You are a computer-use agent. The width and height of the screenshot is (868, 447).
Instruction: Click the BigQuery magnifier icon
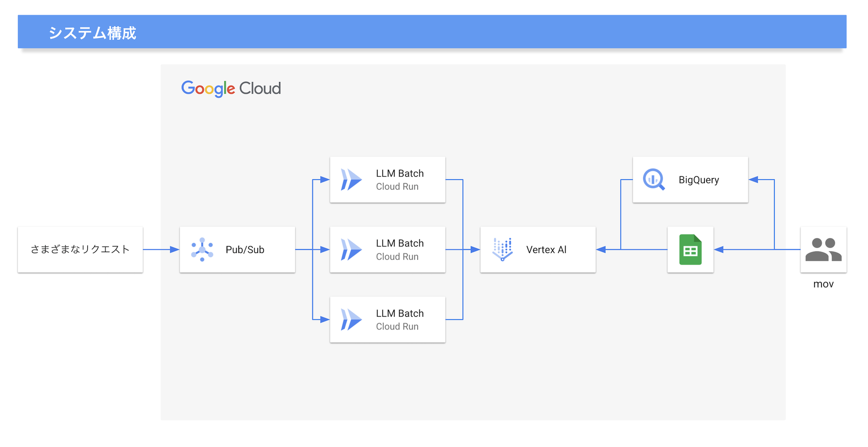tap(654, 180)
